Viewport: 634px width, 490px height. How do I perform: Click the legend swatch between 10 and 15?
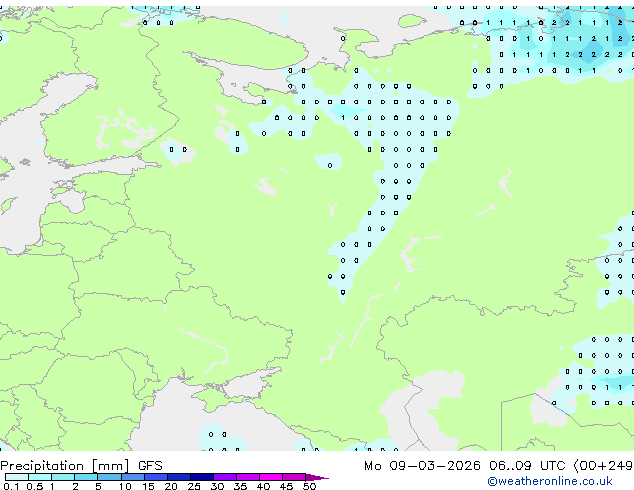point(132,477)
